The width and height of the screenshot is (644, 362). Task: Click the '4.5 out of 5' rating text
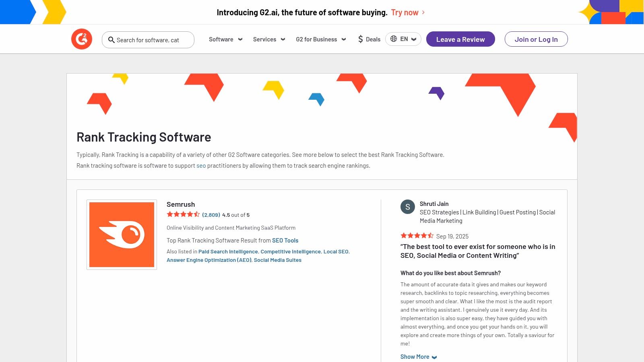pyautogui.click(x=236, y=215)
